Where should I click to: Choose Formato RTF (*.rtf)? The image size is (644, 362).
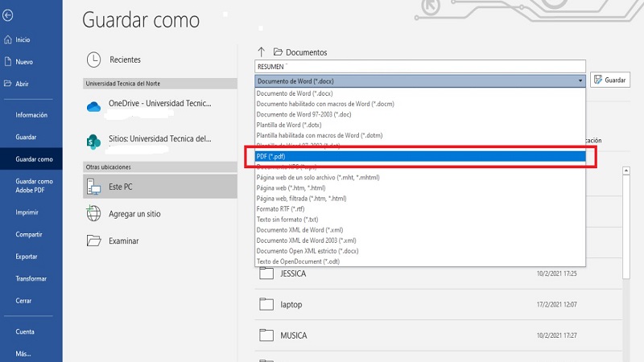tap(419, 209)
